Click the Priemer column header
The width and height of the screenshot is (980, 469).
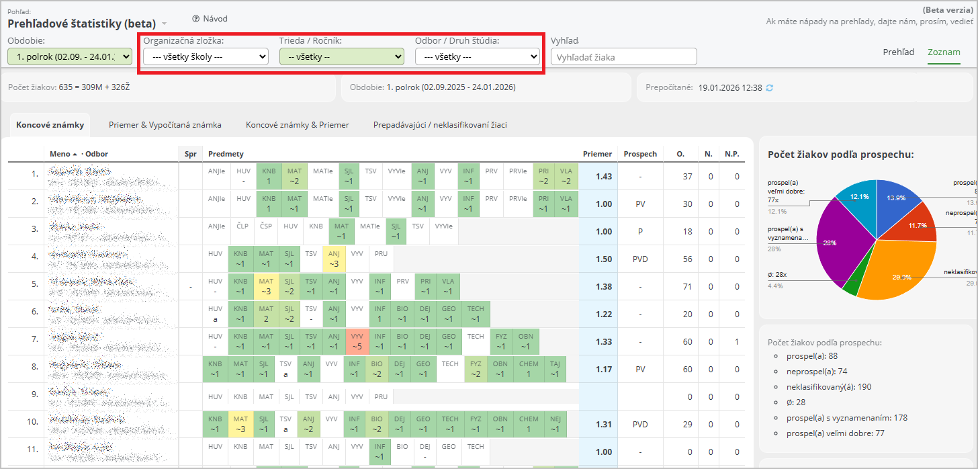pos(597,155)
